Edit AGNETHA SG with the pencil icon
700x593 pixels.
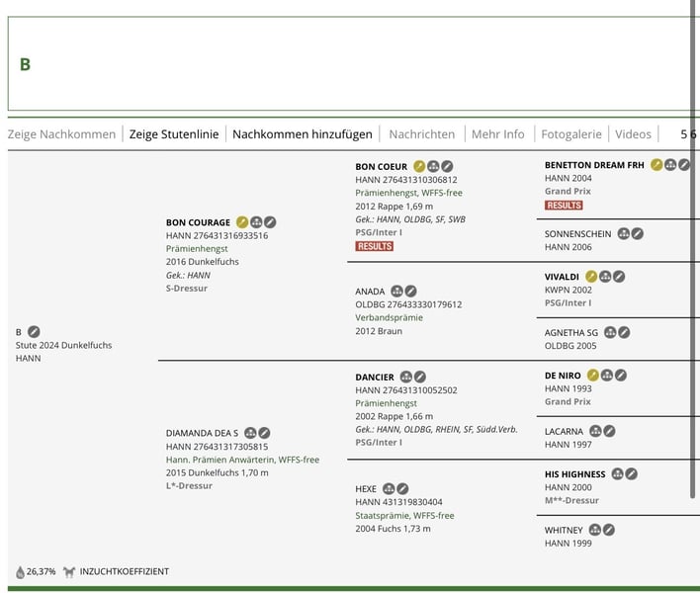point(624,332)
